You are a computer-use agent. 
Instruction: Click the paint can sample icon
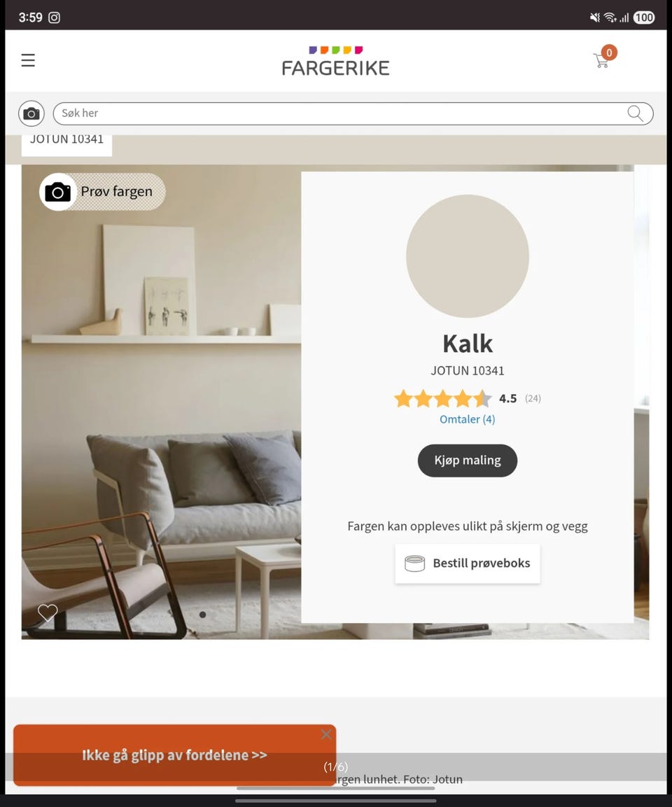click(414, 563)
